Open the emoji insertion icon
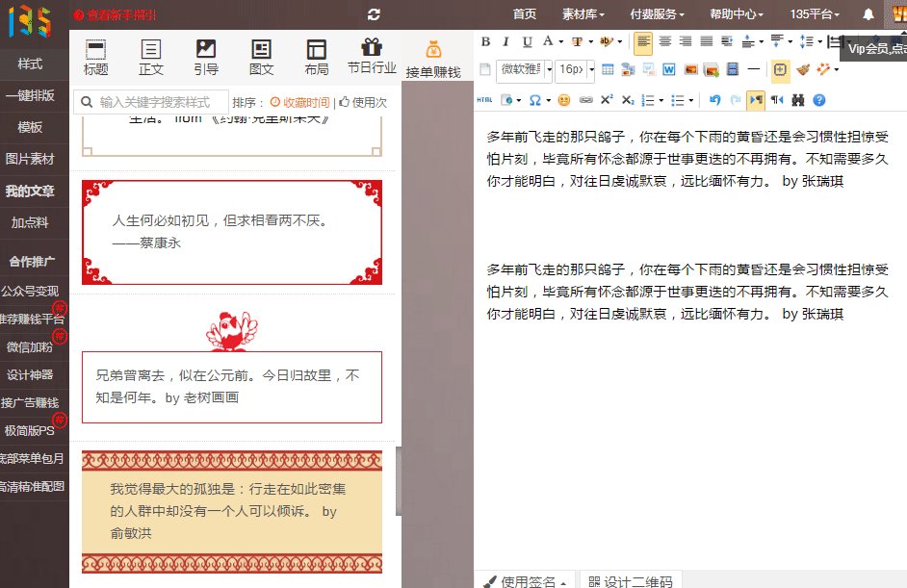 [564, 100]
